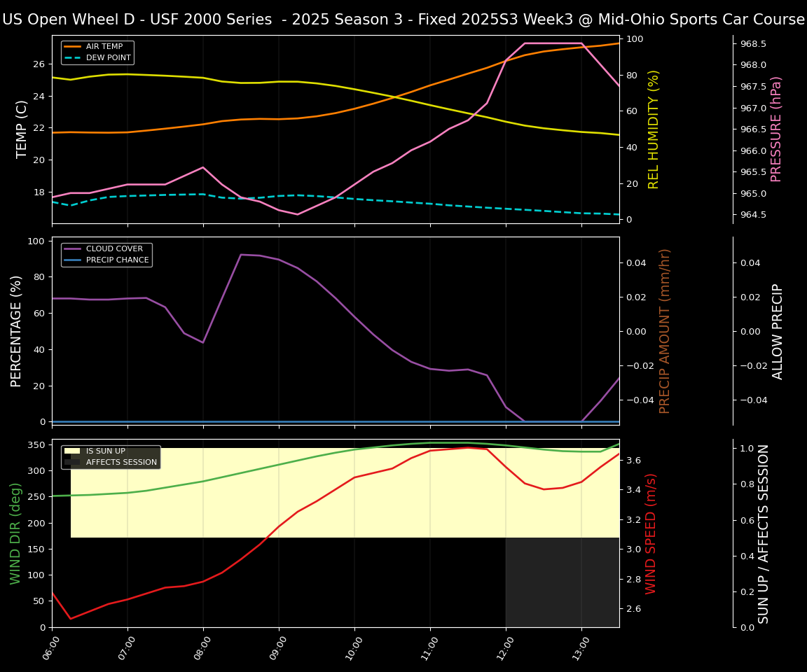Click the PRESSURE (hPa) axis label
The height and width of the screenshot is (672, 807).
click(x=775, y=129)
